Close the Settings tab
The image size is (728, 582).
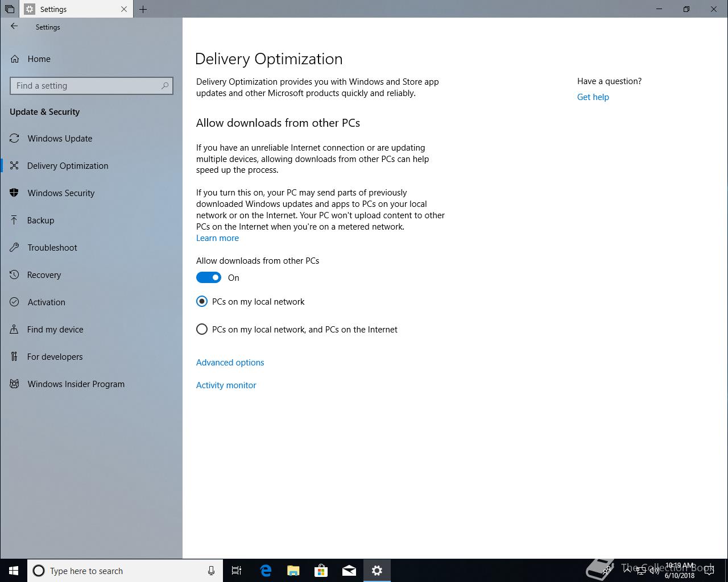124,9
